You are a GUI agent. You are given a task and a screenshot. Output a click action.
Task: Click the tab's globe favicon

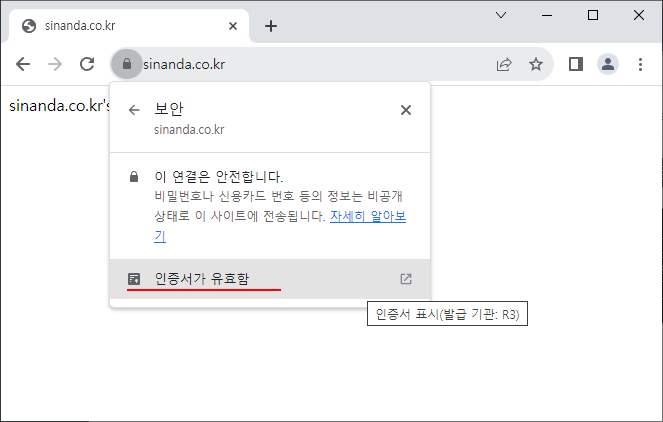click(x=29, y=26)
